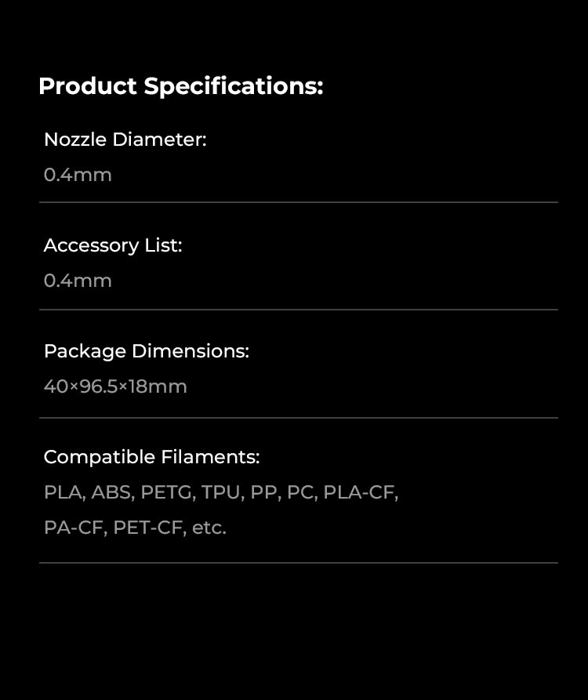The width and height of the screenshot is (588, 700).
Task: Click the Product Specifications heading
Action: click(x=181, y=86)
